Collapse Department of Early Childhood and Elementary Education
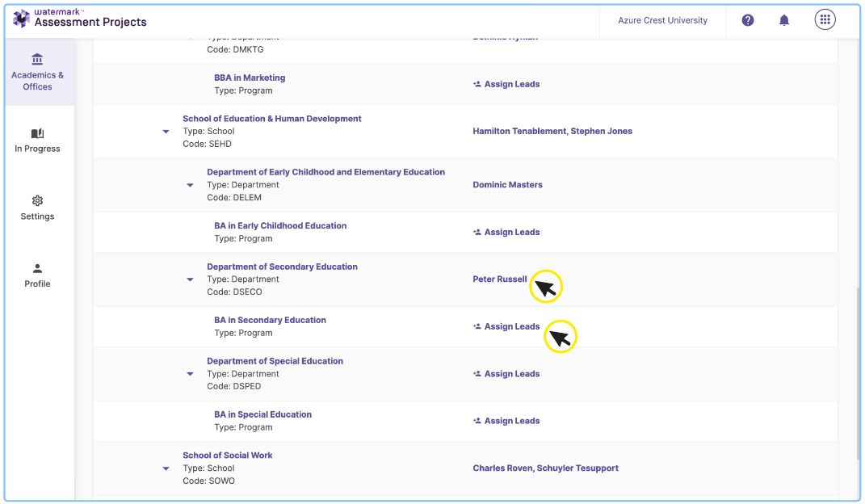Image resolution: width=865 pixels, height=504 pixels. point(191,185)
